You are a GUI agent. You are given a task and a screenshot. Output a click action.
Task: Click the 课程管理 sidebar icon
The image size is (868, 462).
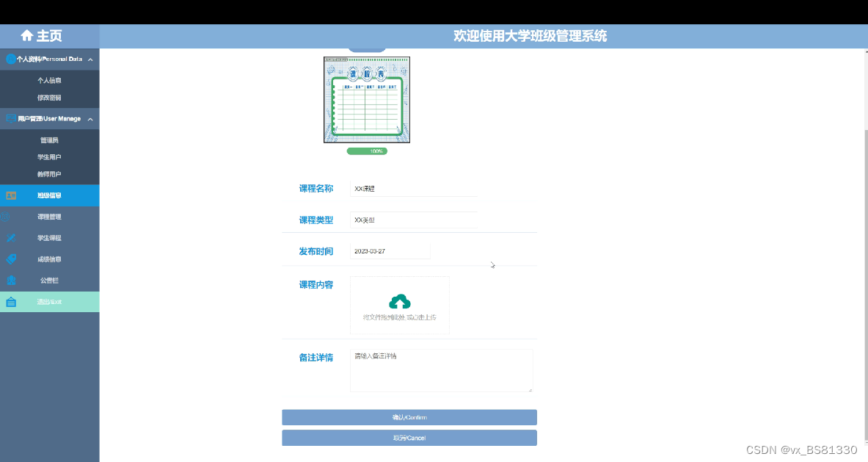click(6, 217)
